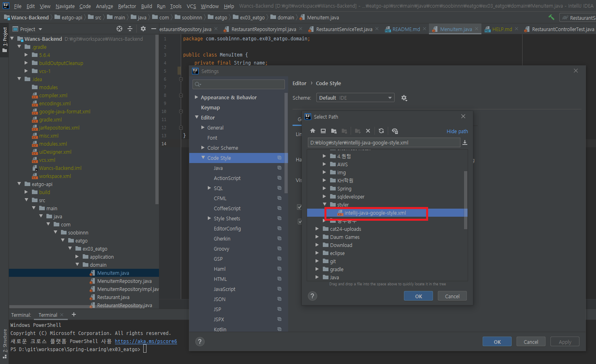The height and width of the screenshot is (364, 596).
Task: Select the Download folder in Select Path
Action: coord(341,245)
